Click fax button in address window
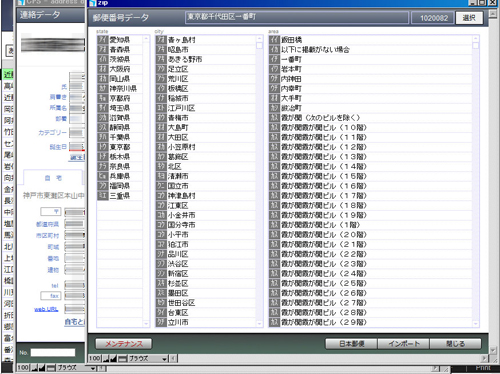The image size is (500, 374). point(51,296)
